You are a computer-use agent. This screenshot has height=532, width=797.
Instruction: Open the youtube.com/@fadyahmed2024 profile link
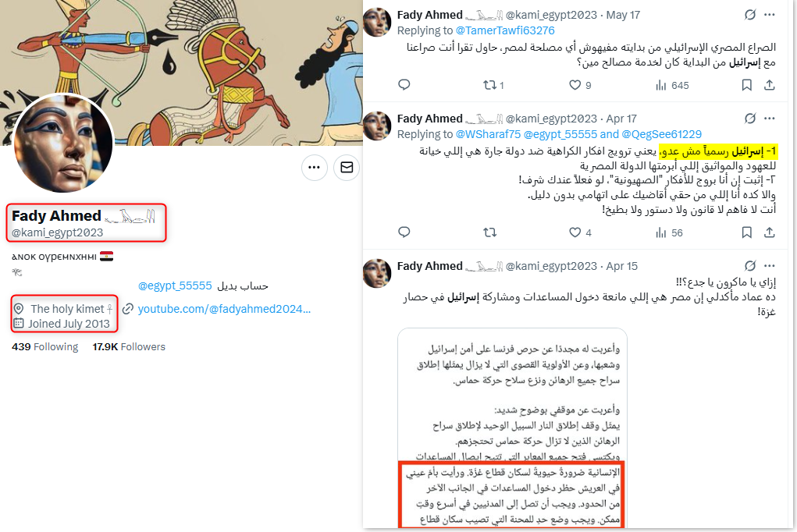(x=224, y=309)
